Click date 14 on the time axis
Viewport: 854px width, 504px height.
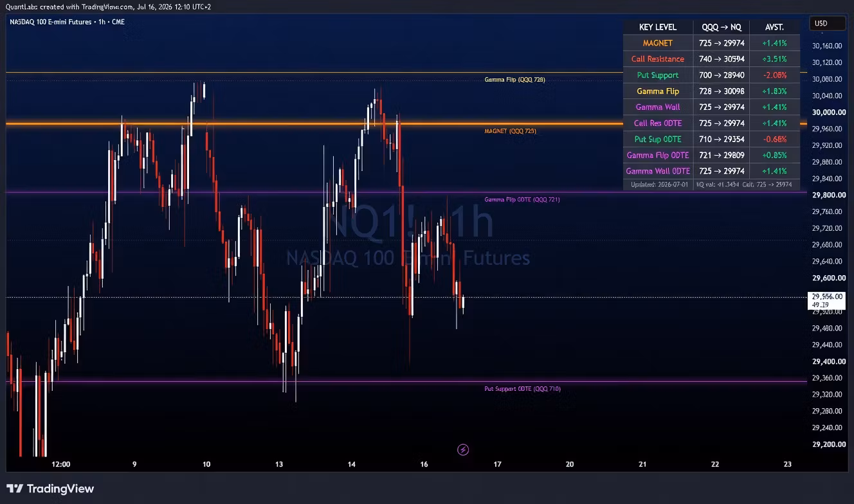click(352, 464)
